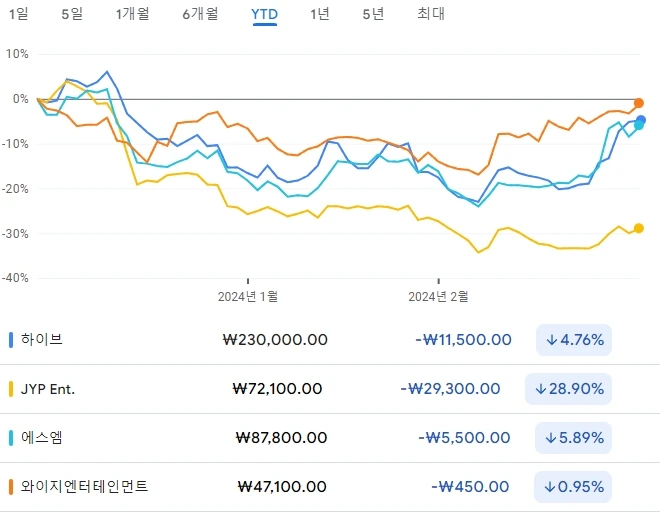This screenshot has height=520, width=669.
Task: Switch chart to 1년 range
Action: tap(320, 14)
